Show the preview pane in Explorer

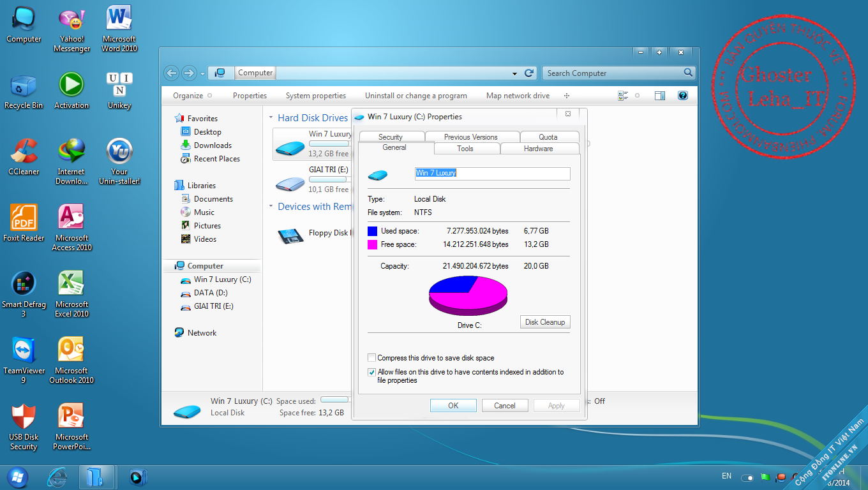[660, 96]
